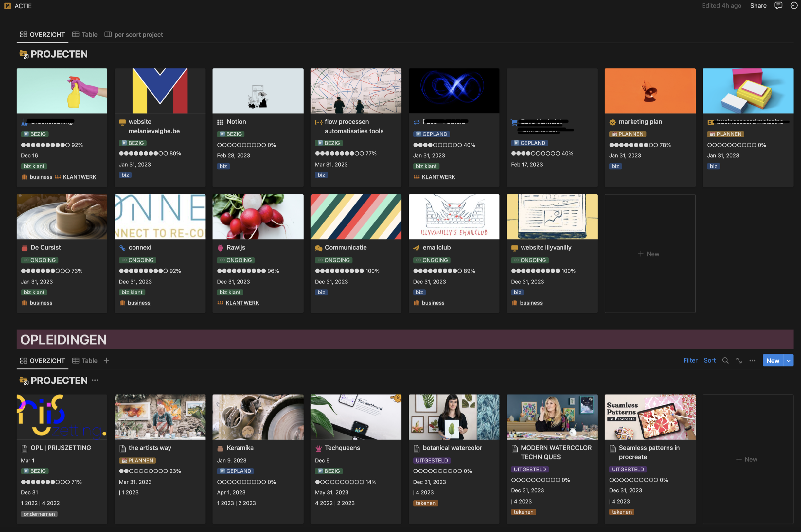Click the search icon in the OPLEIDINGEN toolbar
Viewport: 801px width, 532px height.
pyautogui.click(x=725, y=360)
